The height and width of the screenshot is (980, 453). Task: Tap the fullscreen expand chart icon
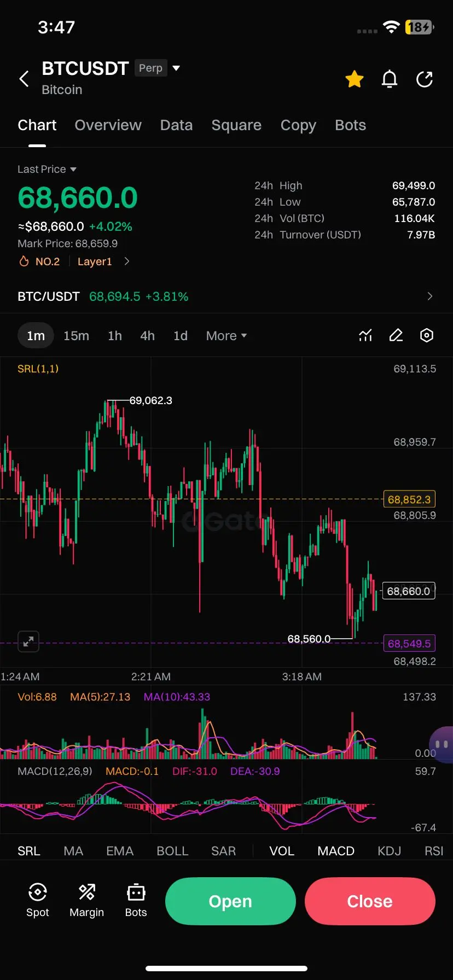tap(28, 641)
